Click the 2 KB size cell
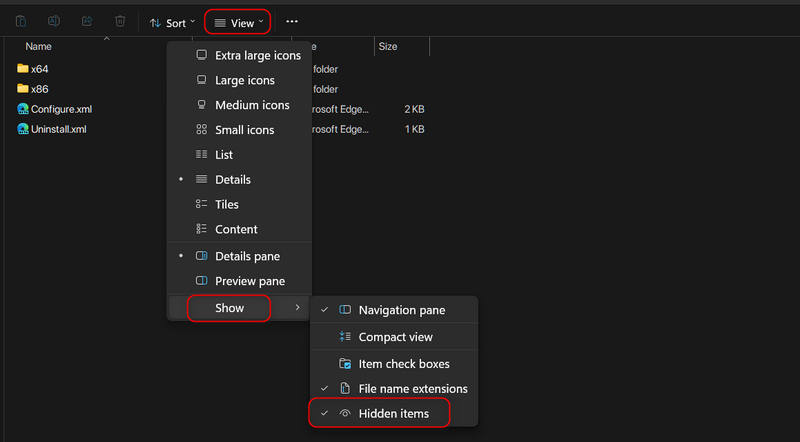 414,109
